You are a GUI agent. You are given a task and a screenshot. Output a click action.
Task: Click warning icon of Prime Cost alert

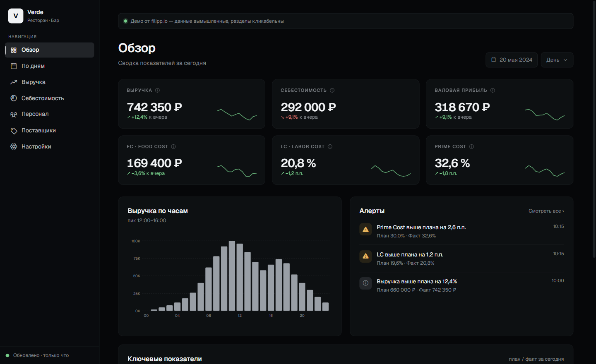tap(365, 229)
